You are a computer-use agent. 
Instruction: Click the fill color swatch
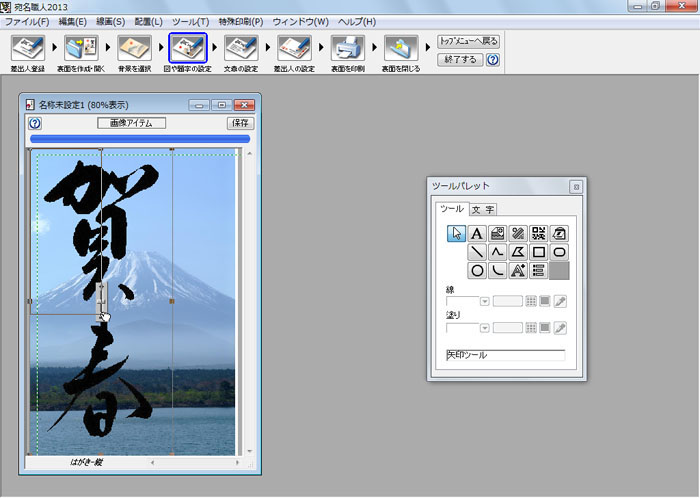[x=545, y=328]
